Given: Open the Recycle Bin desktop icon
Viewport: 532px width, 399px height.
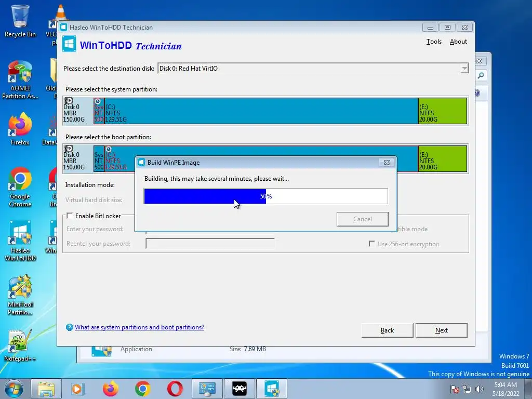Looking at the screenshot, I should (x=20, y=20).
